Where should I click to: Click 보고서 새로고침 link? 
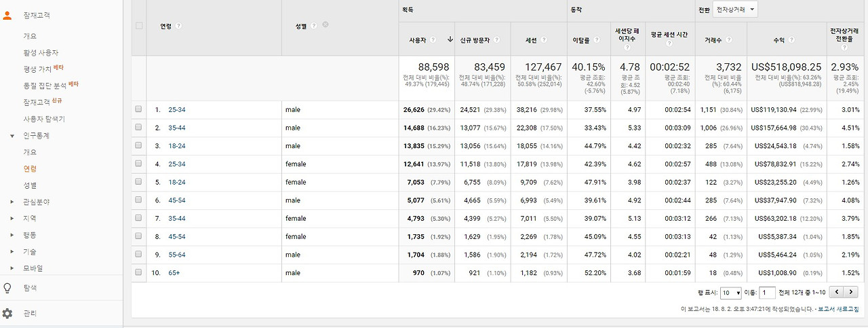838,309
